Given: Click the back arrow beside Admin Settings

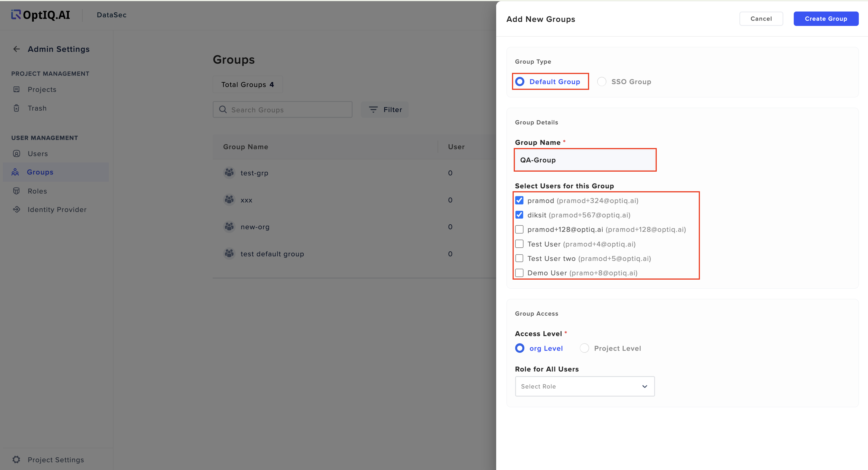Looking at the screenshot, I should [16, 49].
